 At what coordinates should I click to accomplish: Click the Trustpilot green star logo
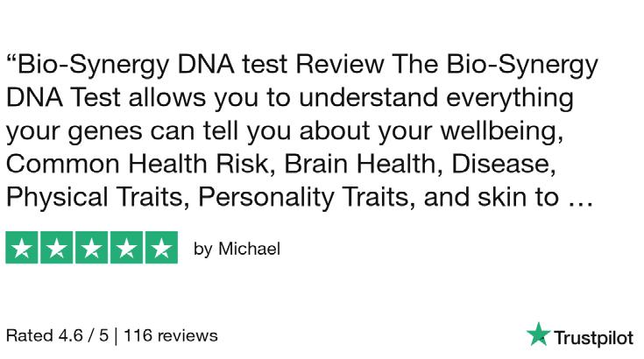[x=536, y=334]
